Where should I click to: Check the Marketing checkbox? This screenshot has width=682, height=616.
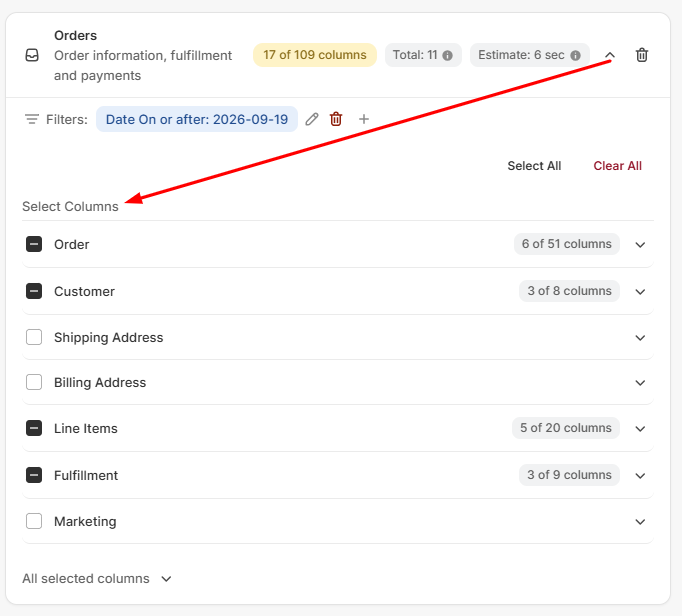[x=34, y=521]
